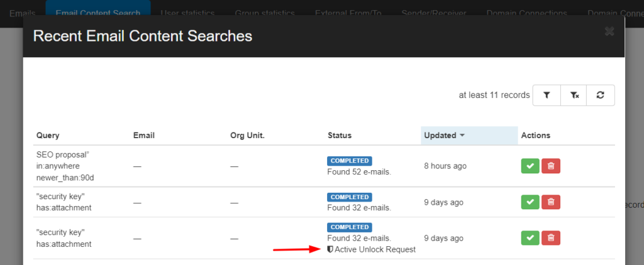Delete the SEO proposal search

click(x=551, y=166)
